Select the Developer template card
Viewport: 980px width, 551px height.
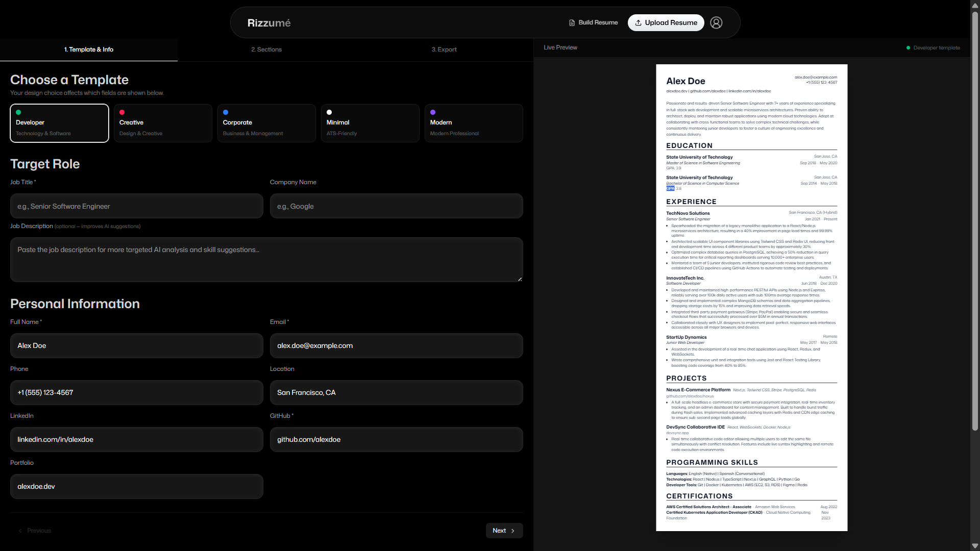[59, 123]
